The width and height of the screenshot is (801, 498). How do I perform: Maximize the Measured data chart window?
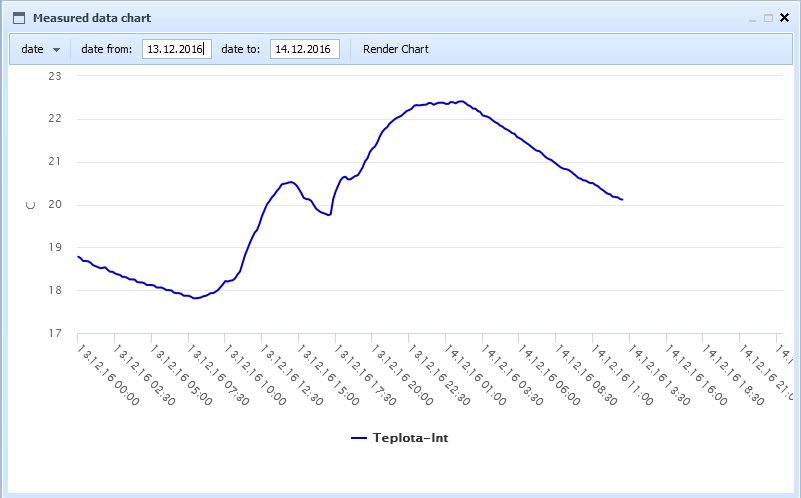[x=768, y=18]
